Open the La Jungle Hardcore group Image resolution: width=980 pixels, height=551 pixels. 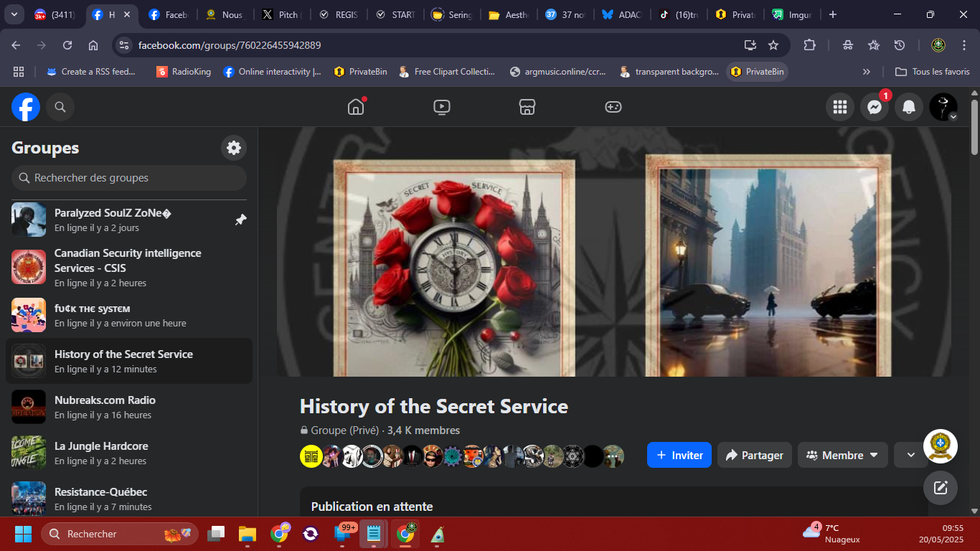(x=129, y=453)
